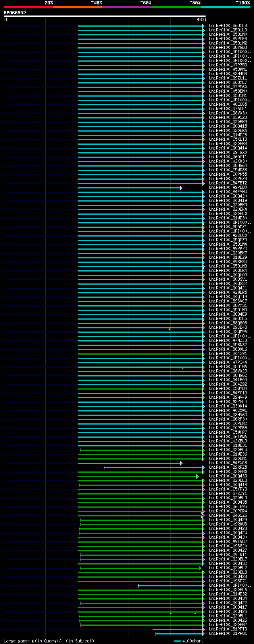Click the green ~80% identity legend segment
Viewport: 254px width, 644px height.
click(x=176, y=7)
